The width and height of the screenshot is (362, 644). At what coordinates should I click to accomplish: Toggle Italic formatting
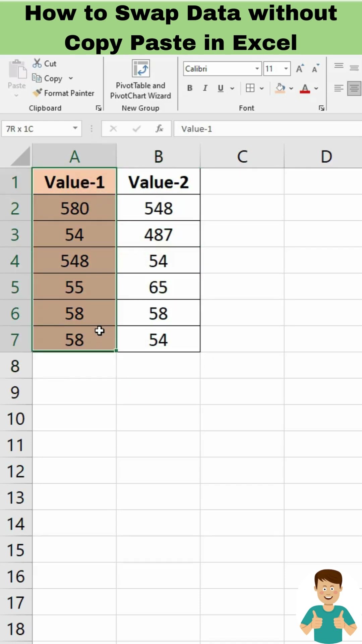click(x=205, y=88)
